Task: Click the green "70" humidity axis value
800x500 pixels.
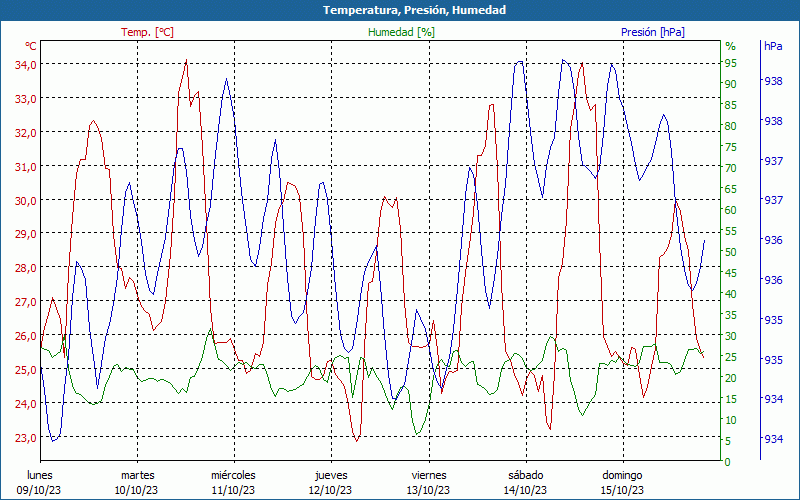Action: tap(731, 168)
